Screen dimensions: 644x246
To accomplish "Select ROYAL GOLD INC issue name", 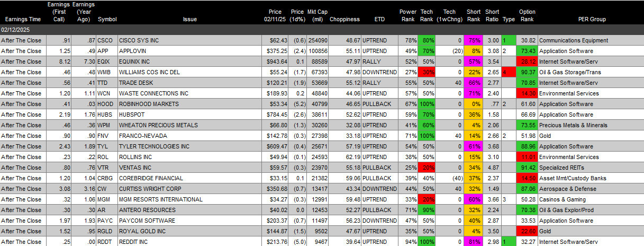I will tap(141, 231).
